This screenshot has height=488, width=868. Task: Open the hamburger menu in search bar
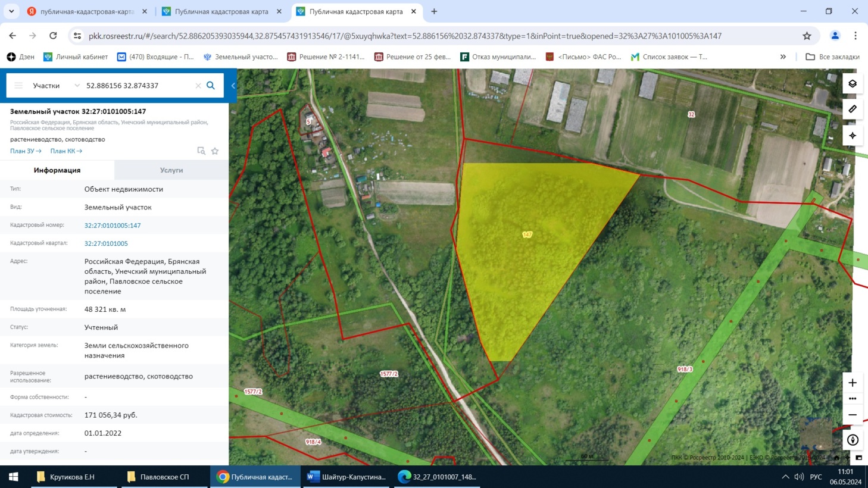(x=18, y=86)
